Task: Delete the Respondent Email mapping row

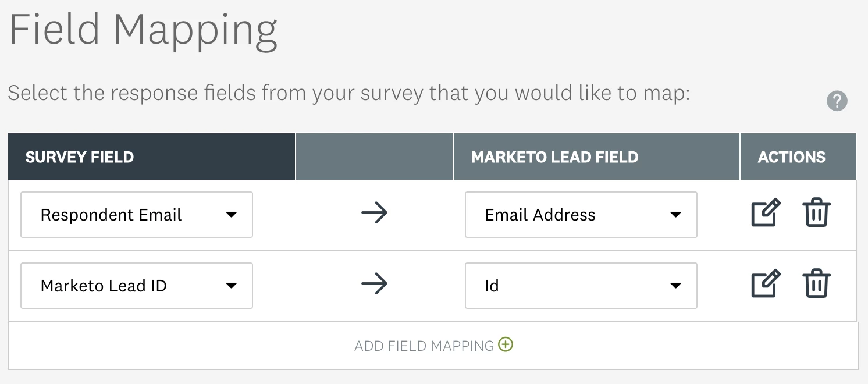Action: tap(816, 213)
